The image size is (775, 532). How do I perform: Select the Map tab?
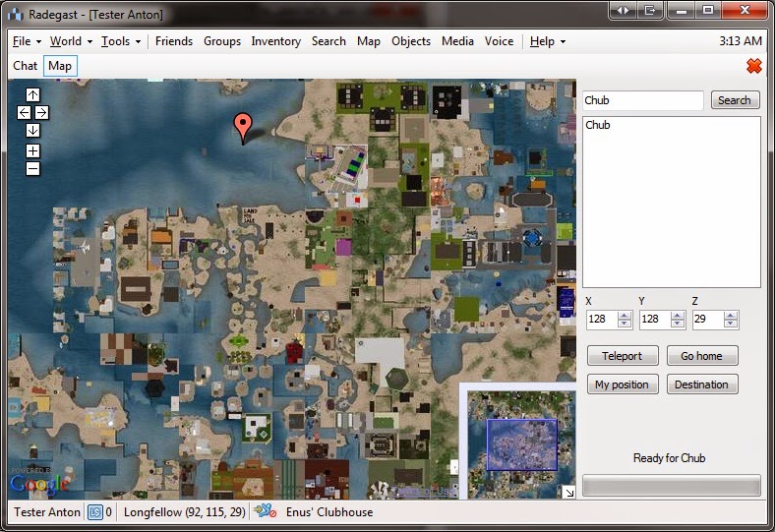click(x=60, y=66)
